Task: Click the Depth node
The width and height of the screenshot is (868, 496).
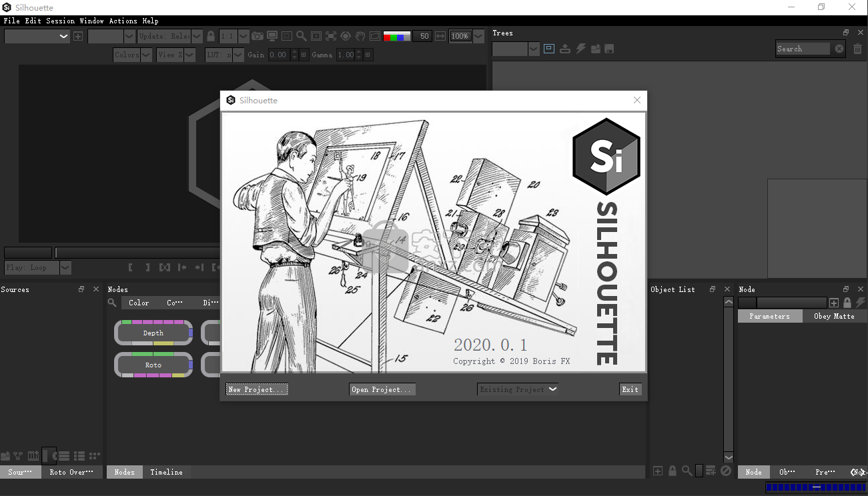Action: pyautogui.click(x=153, y=333)
